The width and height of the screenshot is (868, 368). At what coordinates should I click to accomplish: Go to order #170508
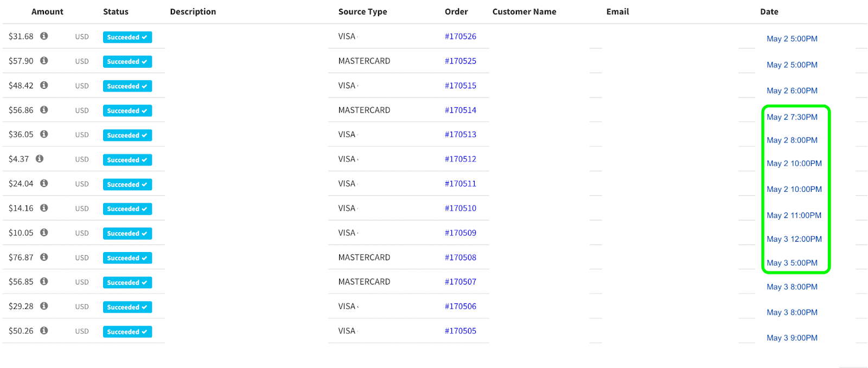coord(460,257)
